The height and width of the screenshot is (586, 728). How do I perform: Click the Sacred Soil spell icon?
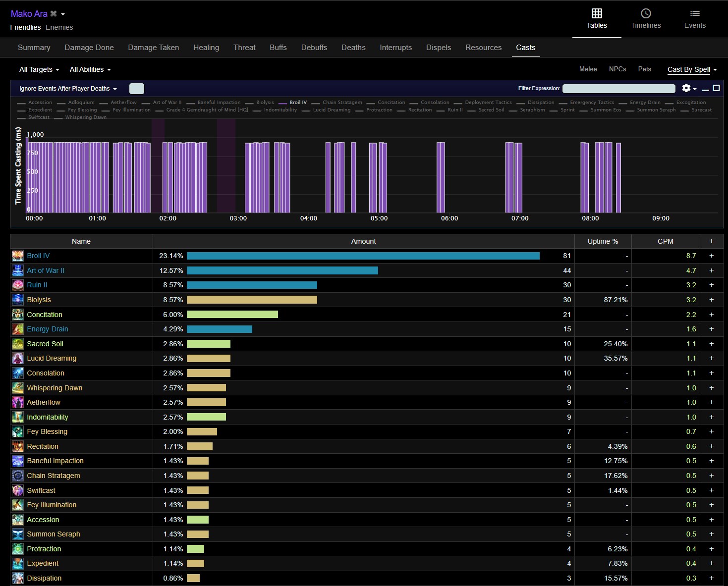click(18, 344)
